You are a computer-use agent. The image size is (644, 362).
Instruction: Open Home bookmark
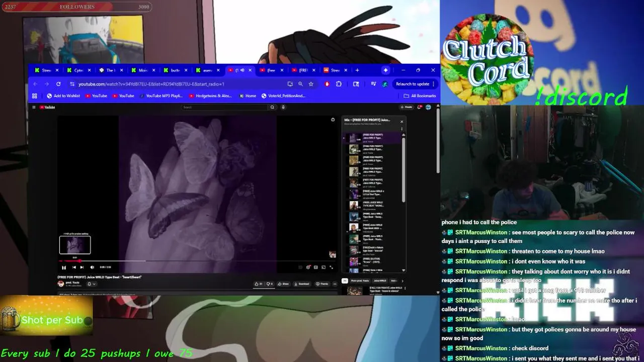248,96
